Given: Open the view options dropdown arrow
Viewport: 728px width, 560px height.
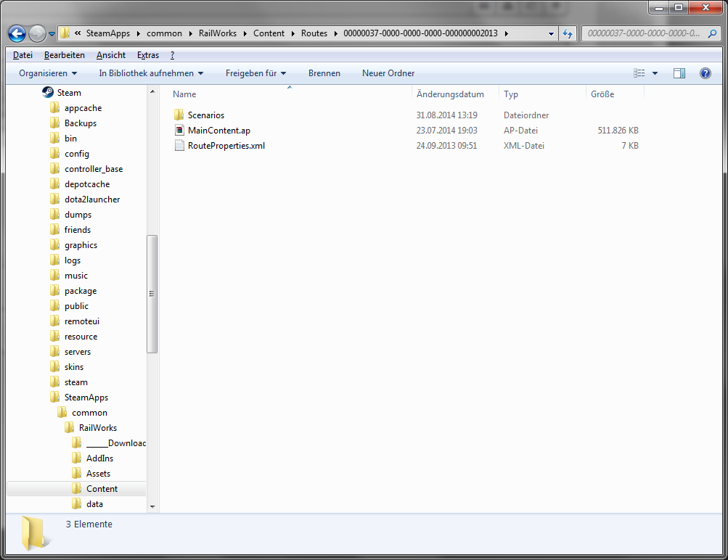Looking at the screenshot, I should [655, 73].
